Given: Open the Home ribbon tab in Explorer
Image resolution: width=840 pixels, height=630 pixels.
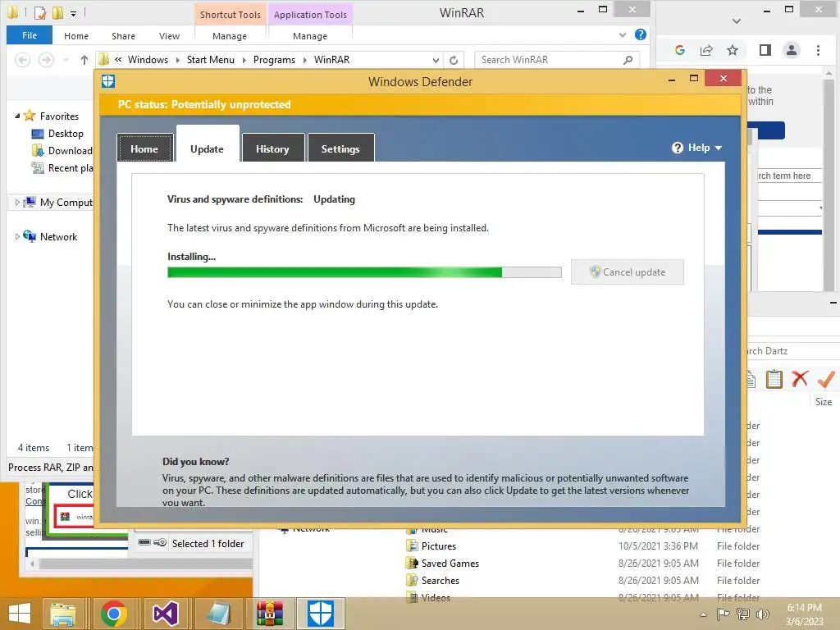Looking at the screenshot, I should pyautogui.click(x=76, y=36).
